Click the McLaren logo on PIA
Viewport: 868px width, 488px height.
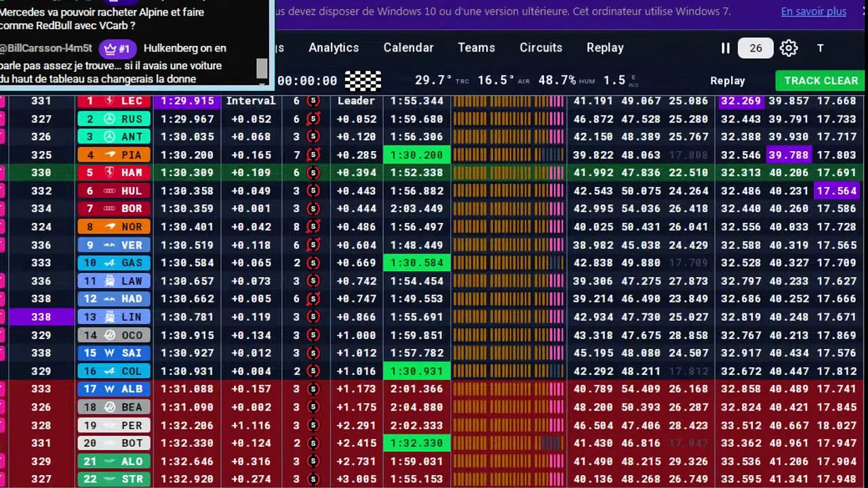[x=108, y=155]
